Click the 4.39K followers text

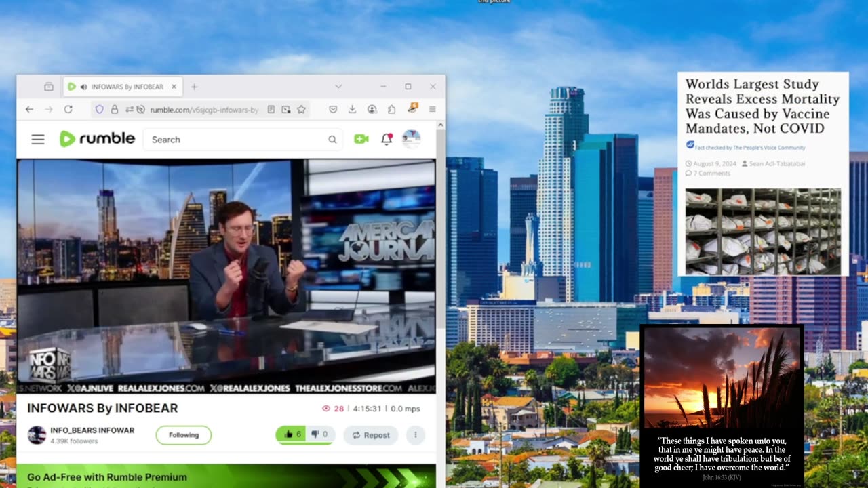[74, 441]
